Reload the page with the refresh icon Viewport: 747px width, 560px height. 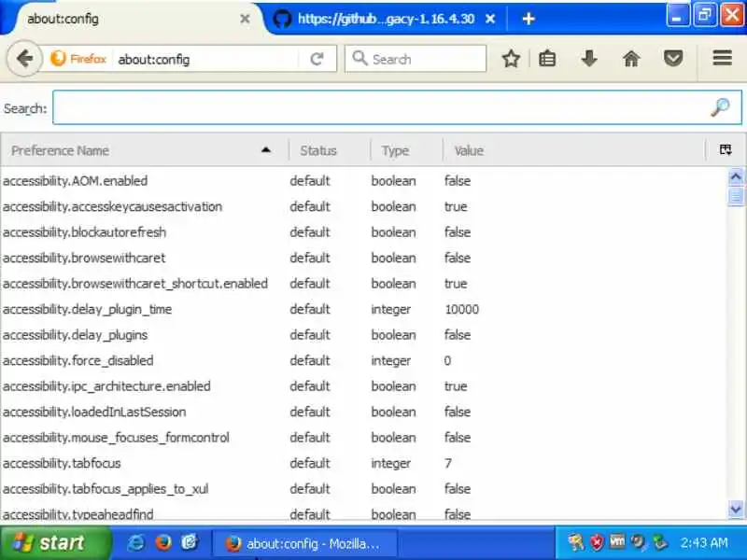pos(317,59)
